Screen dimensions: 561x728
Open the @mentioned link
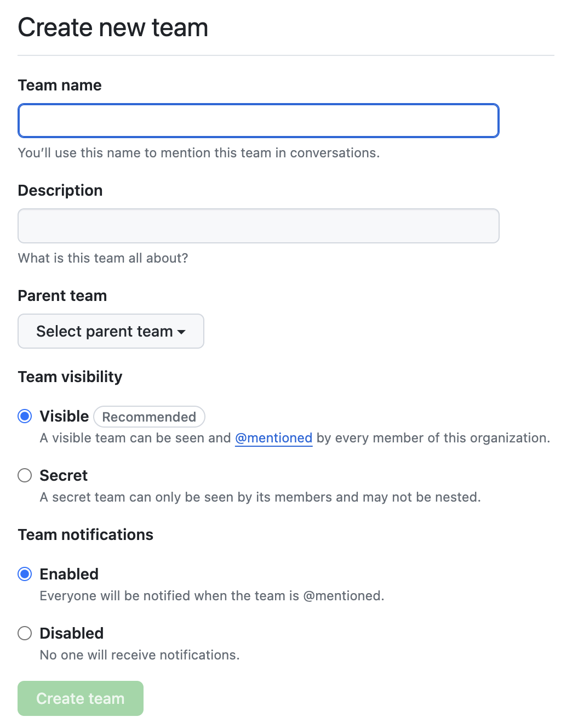tap(273, 438)
